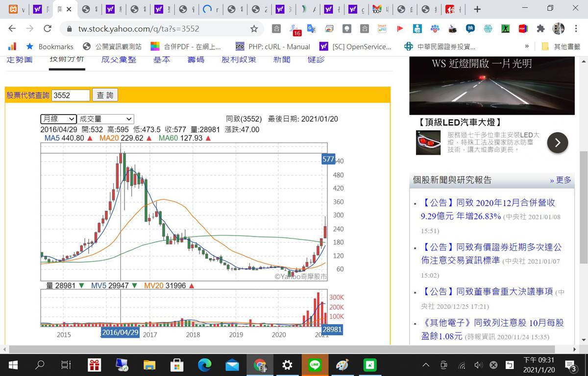Screen dimensions: 588x376
Task: Show hidden system tray icons
Action: pos(426,365)
